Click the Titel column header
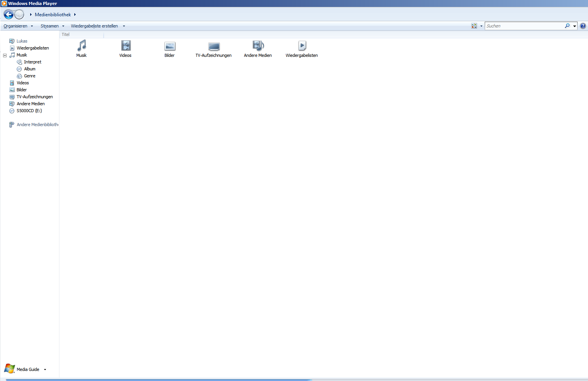This screenshot has width=588, height=381. pos(82,34)
